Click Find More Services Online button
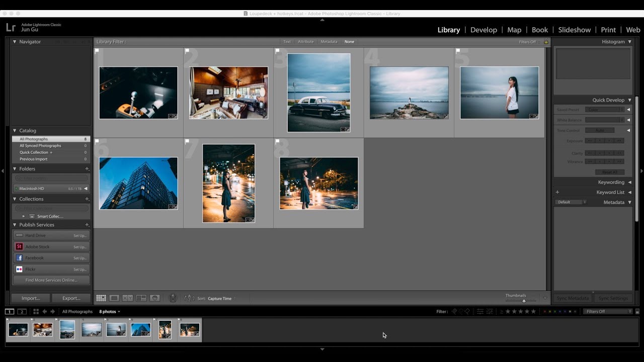The height and width of the screenshot is (362, 644). tap(51, 281)
